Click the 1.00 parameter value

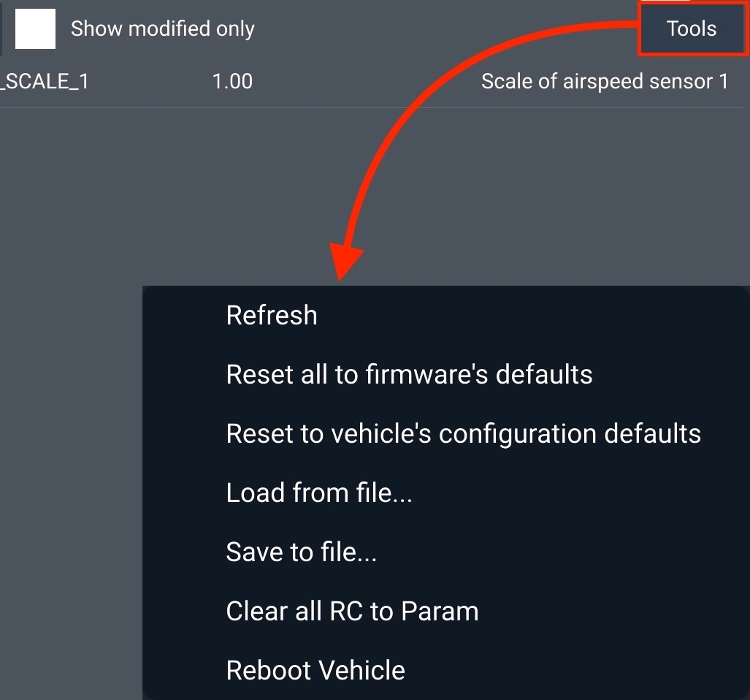pos(232,81)
